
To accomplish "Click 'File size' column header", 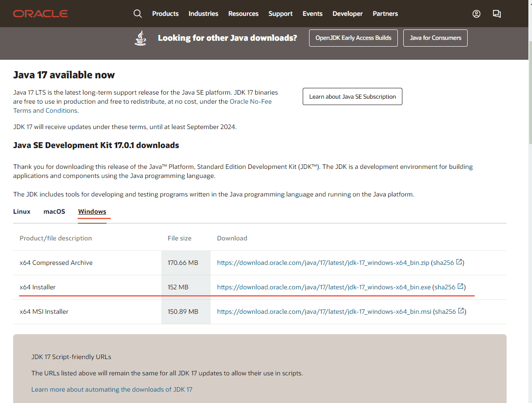I will (179, 238).
